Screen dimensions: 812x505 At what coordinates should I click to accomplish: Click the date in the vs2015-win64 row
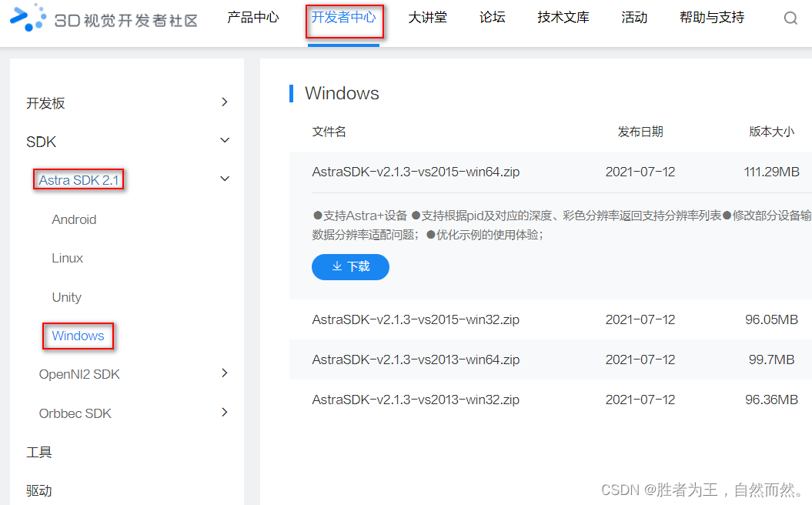click(x=640, y=172)
